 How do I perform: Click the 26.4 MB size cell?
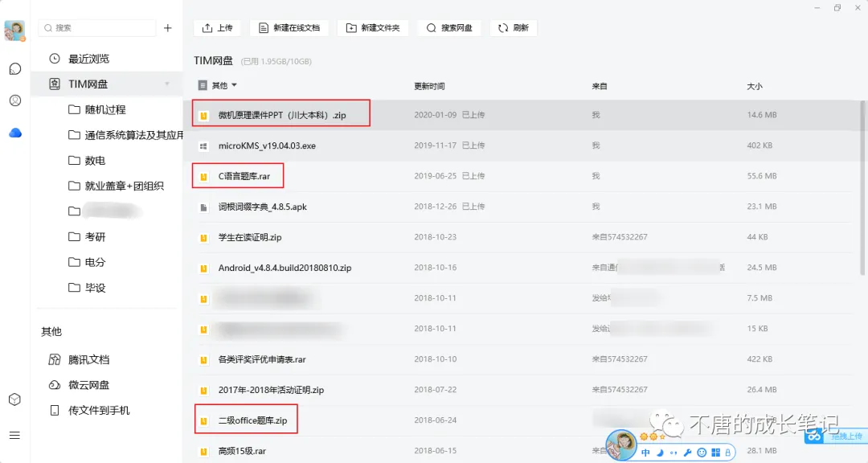coord(762,389)
